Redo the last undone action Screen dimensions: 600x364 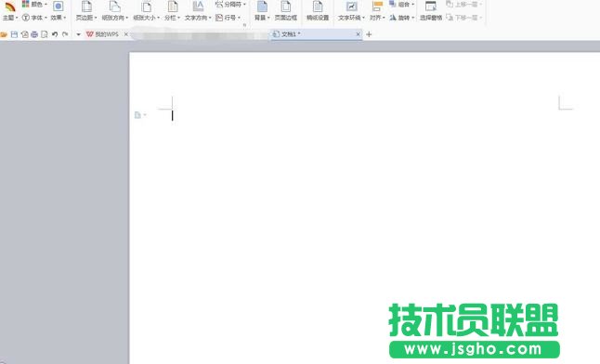point(65,34)
